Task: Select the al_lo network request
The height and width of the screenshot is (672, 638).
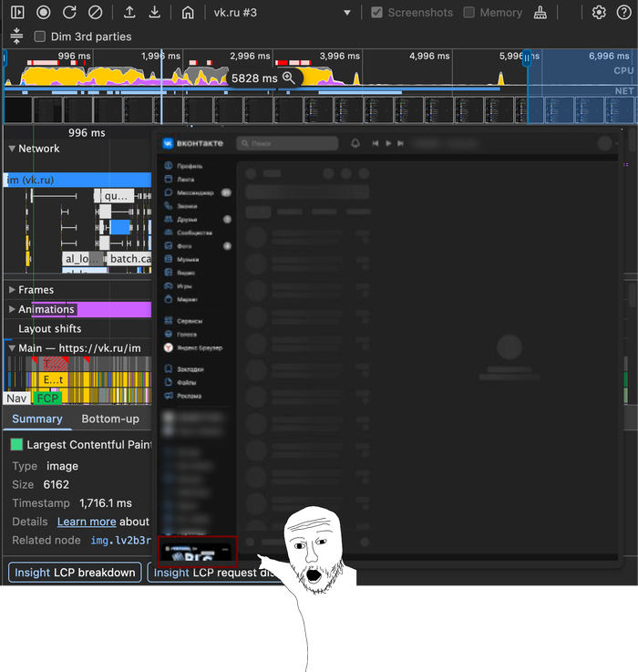Action: pos(83,258)
